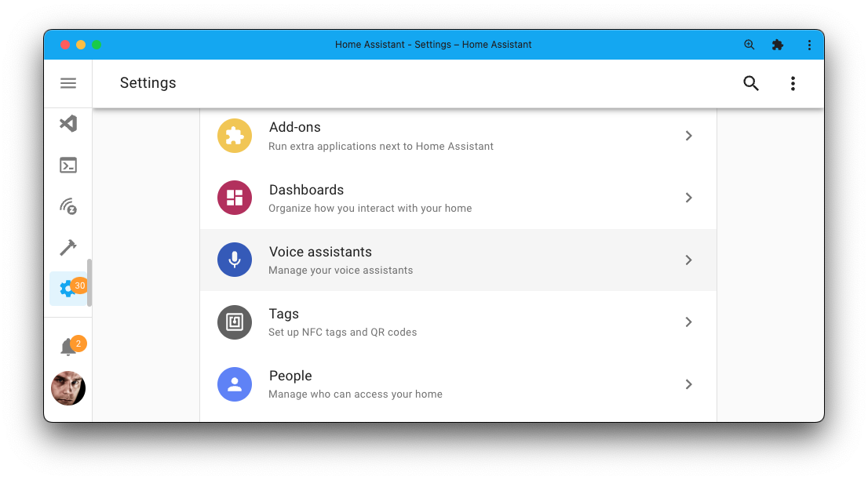Expand the People row chevron
868x480 pixels.
tap(688, 384)
